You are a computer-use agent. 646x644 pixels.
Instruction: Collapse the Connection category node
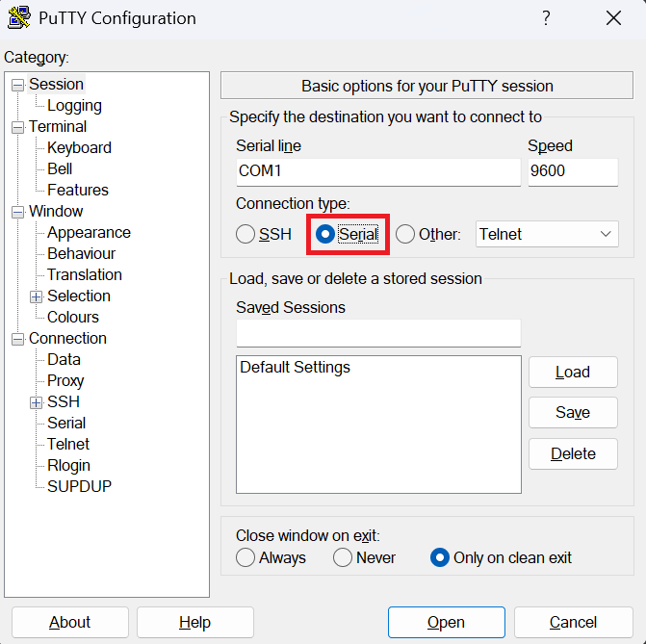click(17, 339)
